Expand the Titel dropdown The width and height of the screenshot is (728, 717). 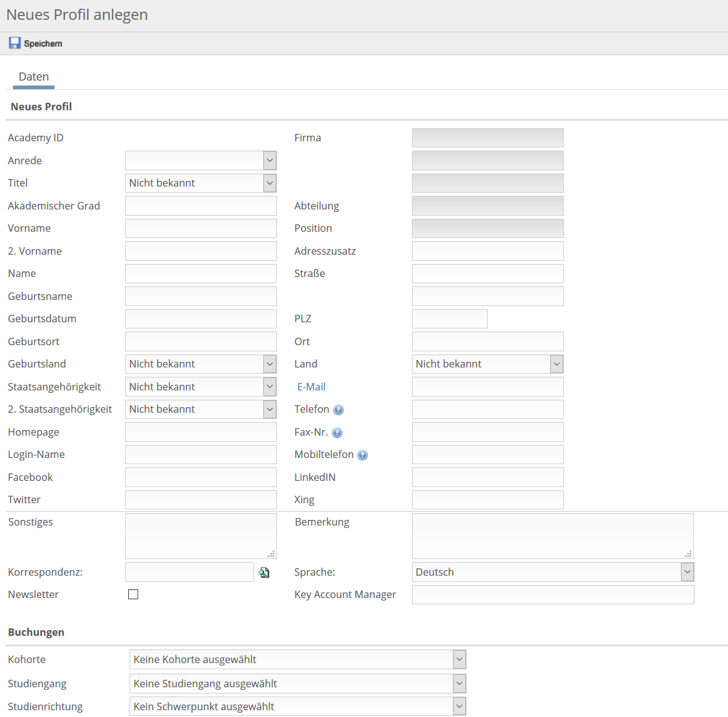201,183
